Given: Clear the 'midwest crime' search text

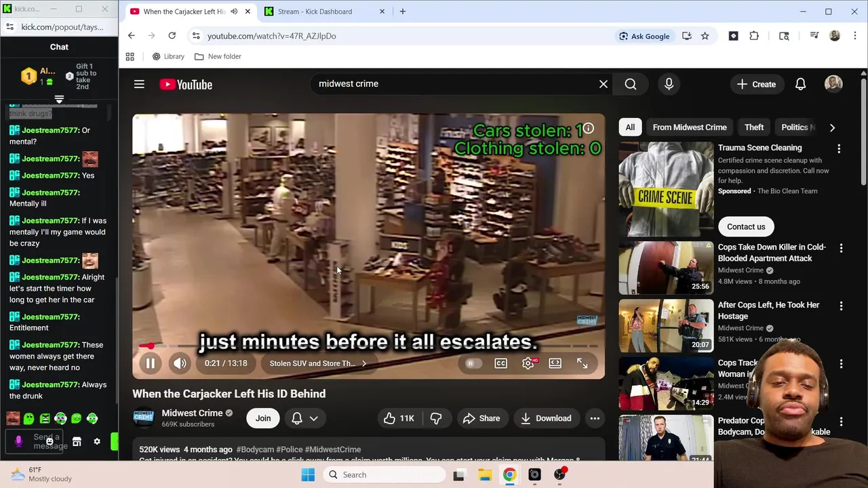Looking at the screenshot, I should click(604, 84).
